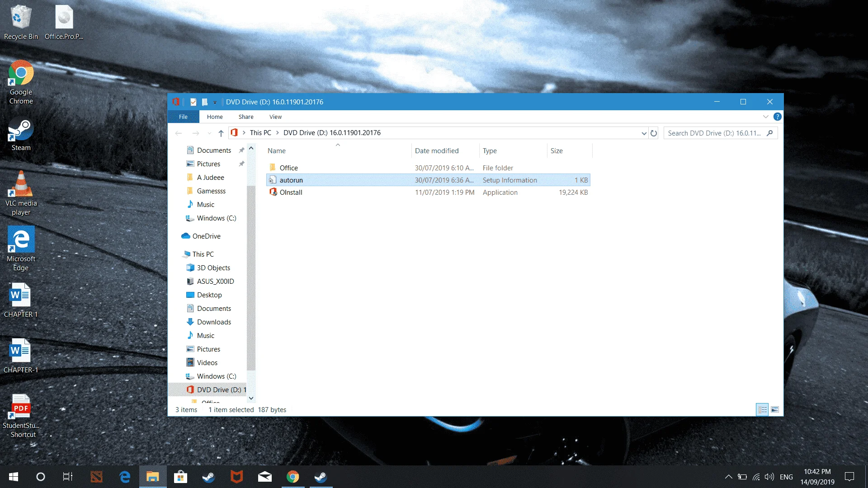Screen dimensions: 868x488
Task: Click the search magnifier icon
Action: tap(770, 133)
